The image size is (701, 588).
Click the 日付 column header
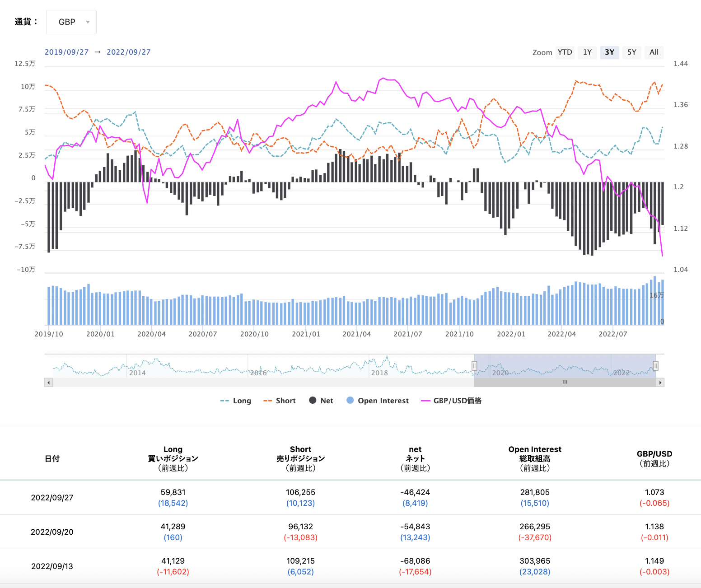pos(52,458)
